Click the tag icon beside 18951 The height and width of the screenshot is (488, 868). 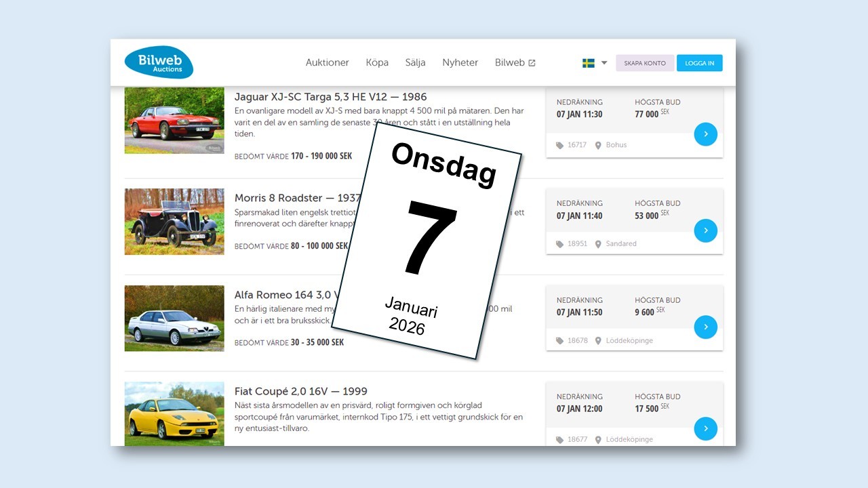coord(559,244)
